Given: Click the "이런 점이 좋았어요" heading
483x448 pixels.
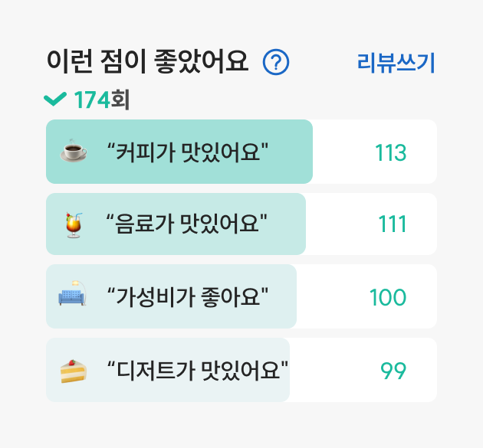Looking at the screenshot, I should coord(147,61).
